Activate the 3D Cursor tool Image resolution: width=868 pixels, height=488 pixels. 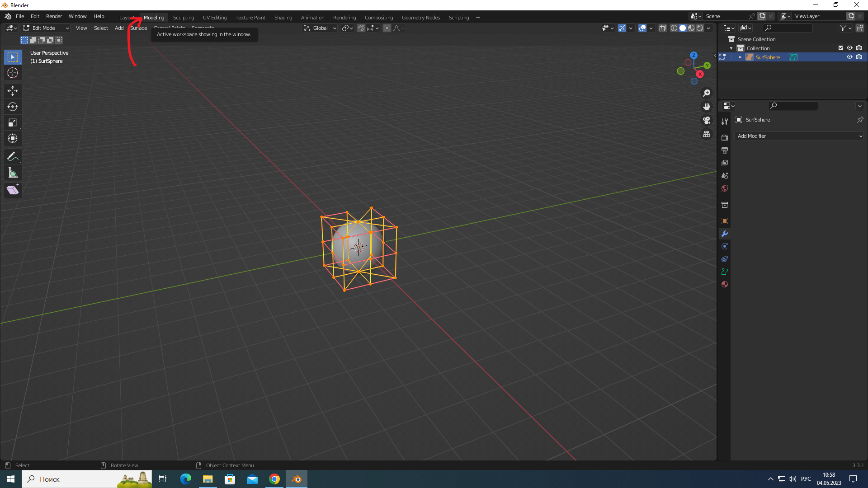point(13,73)
